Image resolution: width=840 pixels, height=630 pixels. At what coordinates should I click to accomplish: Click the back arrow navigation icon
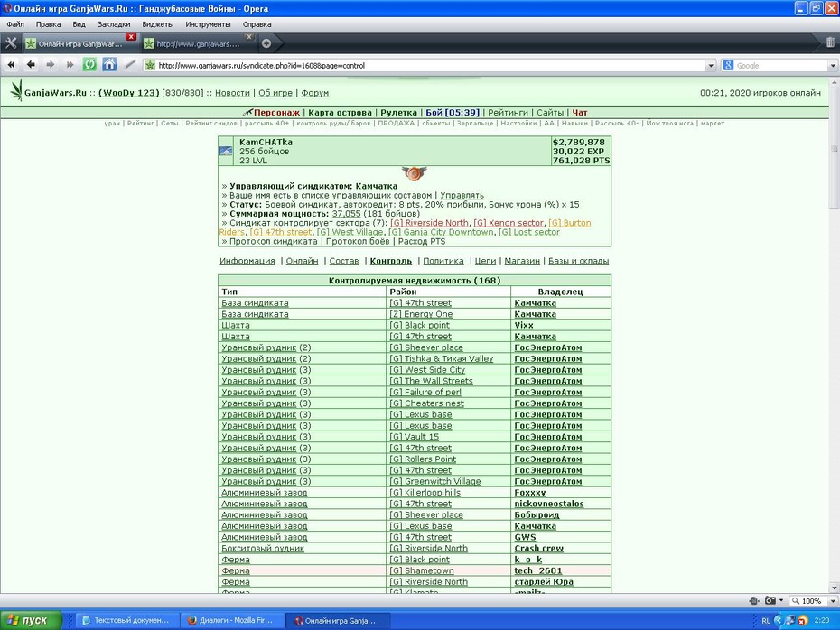pyautogui.click(x=31, y=65)
